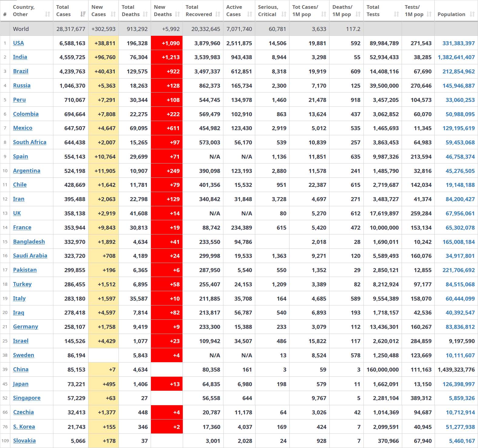Click sort icon next to Total Recovered
478x448 pixels.
tap(218, 14)
